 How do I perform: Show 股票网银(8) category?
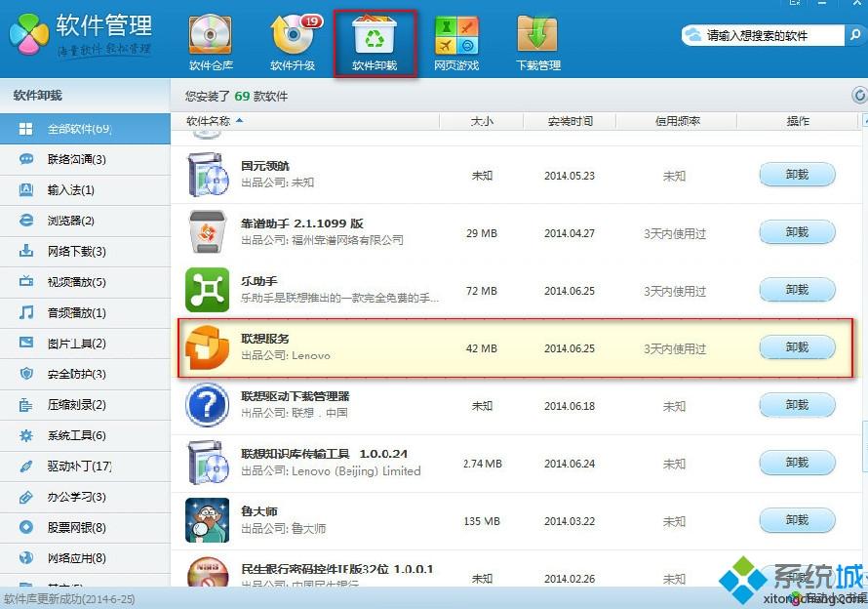pyautogui.click(x=85, y=528)
